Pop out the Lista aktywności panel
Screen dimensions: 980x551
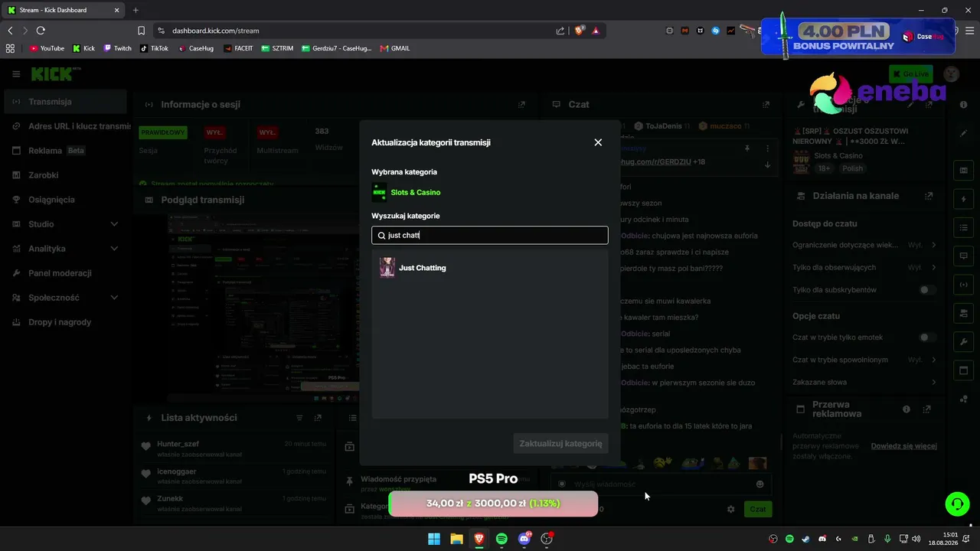pos(318,418)
